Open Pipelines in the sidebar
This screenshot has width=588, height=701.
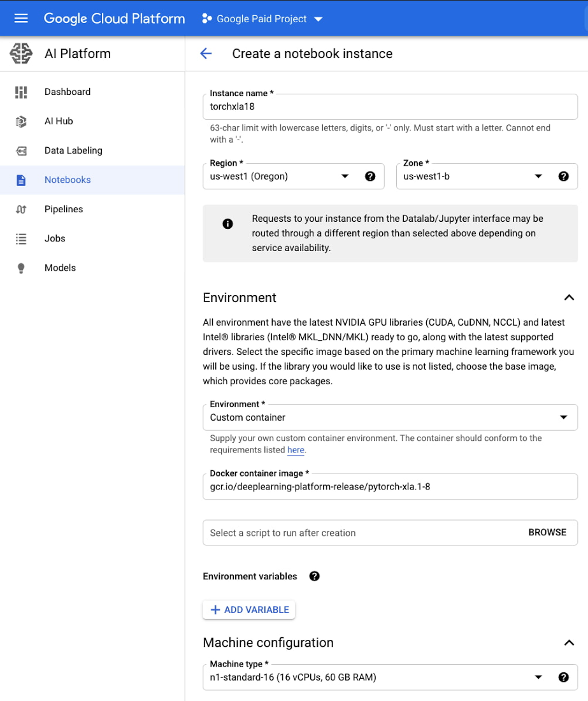tap(64, 209)
